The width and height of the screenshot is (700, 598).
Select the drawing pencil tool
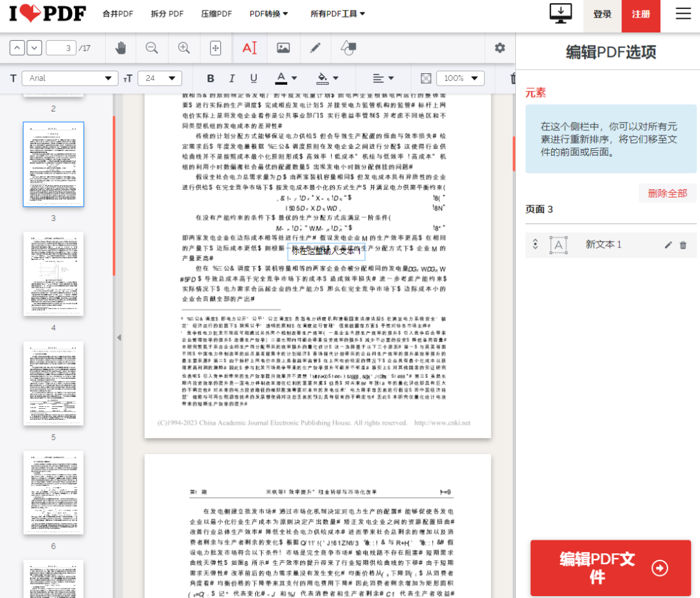coord(315,47)
